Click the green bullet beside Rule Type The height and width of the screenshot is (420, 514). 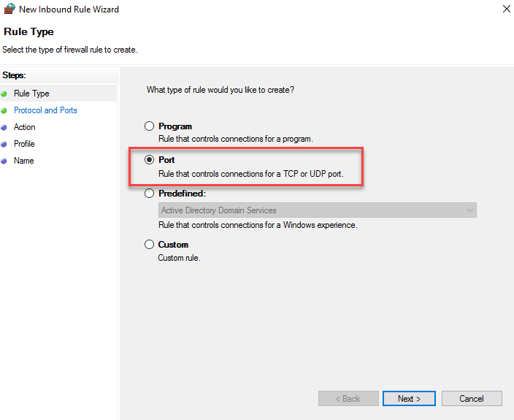4,94
